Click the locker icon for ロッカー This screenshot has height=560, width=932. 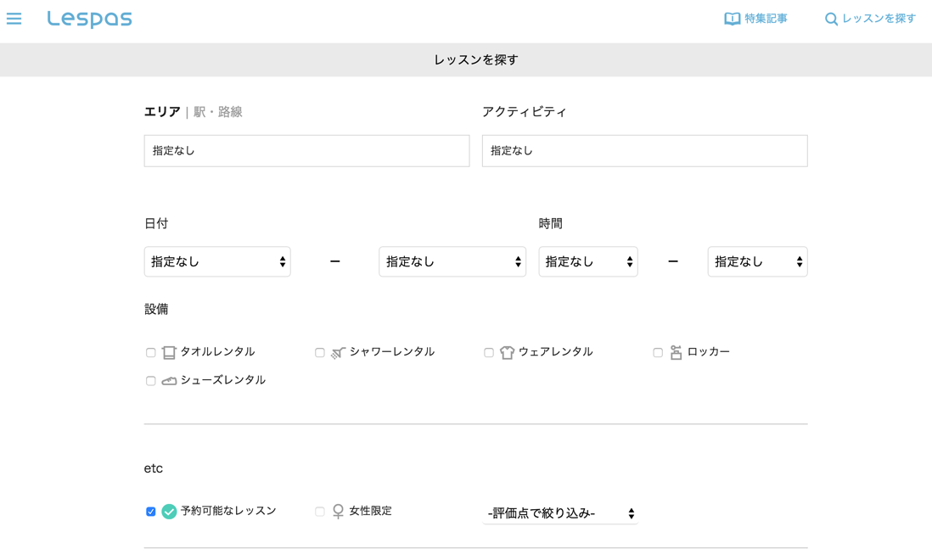(676, 353)
